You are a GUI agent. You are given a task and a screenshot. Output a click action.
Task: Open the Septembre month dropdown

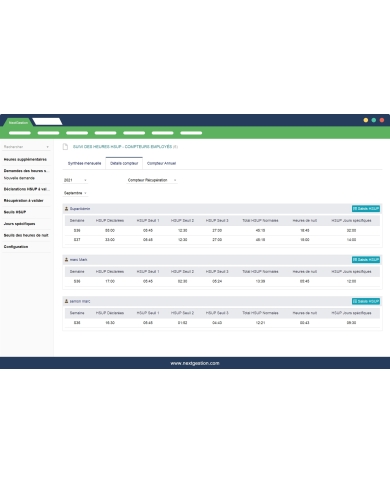click(75, 193)
